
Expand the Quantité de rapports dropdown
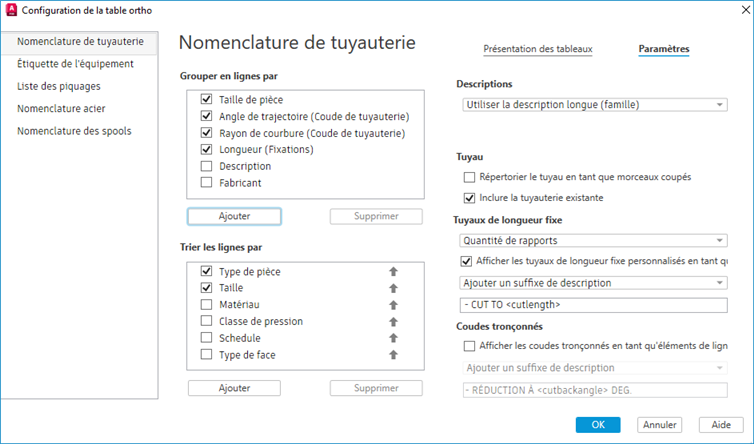point(594,240)
